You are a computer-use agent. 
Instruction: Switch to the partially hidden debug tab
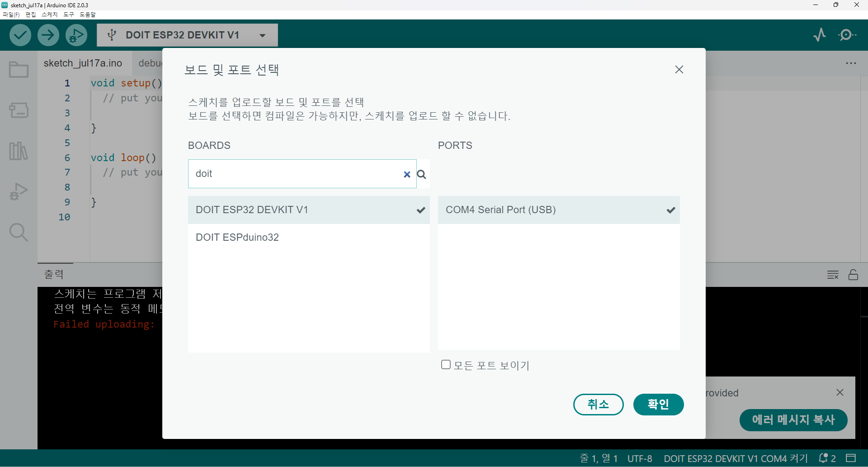(x=150, y=63)
